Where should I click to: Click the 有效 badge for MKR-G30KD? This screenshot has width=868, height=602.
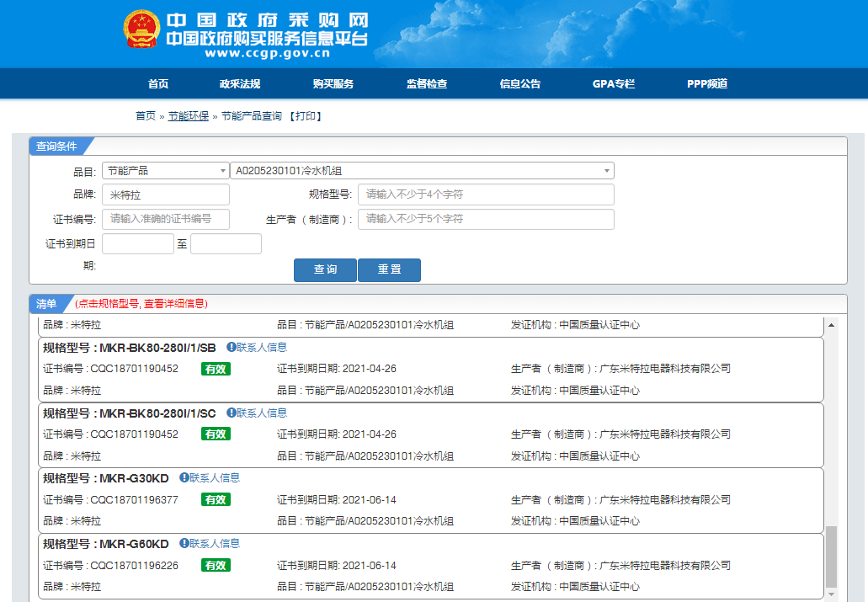[x=216, y=499]
